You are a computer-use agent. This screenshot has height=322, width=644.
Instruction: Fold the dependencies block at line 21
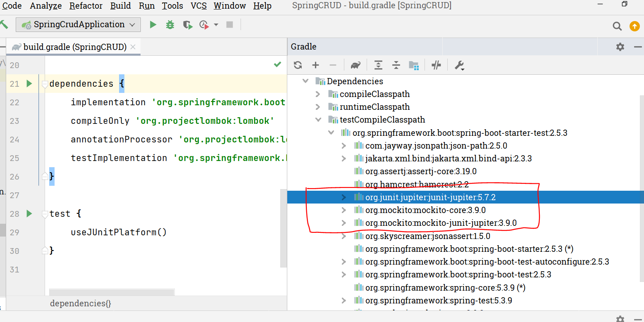[x=45, y=84]
